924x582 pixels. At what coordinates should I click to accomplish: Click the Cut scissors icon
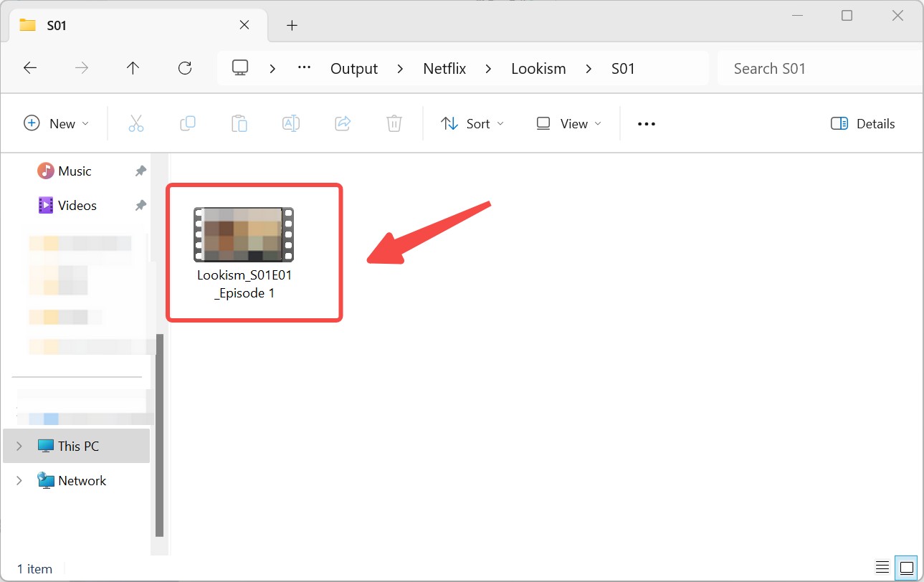[136, 123]
